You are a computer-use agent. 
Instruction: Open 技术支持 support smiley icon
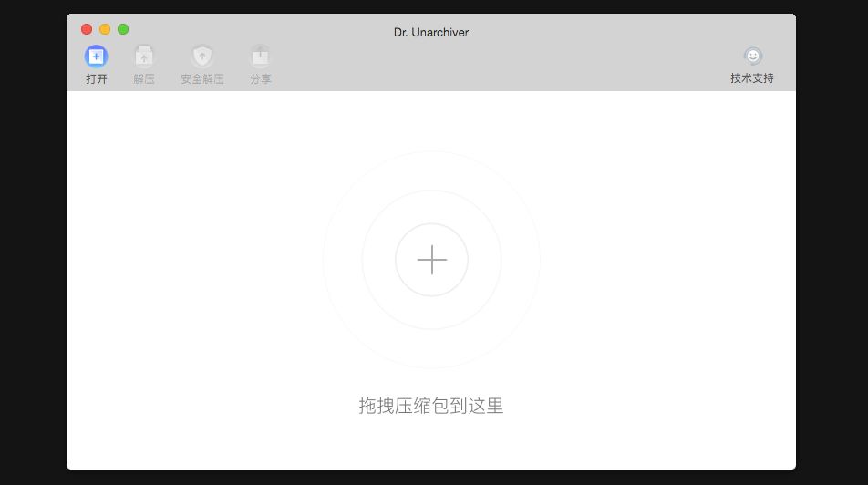pyautogui.click(x=752, y=56)
